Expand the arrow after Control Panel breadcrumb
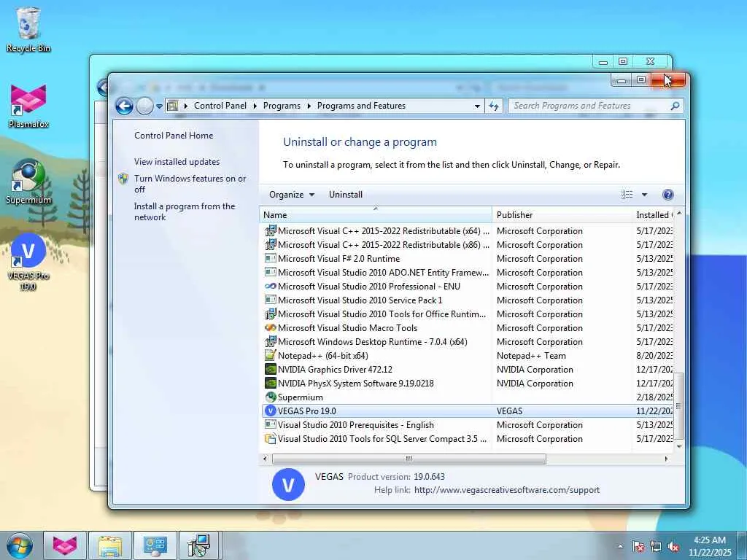This screenshot has height=560, width=747. (x=255, y=106)
